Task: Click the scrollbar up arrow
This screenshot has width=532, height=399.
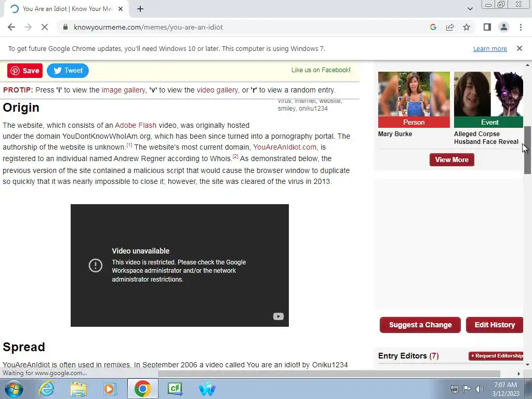Action: click(527, 65)
